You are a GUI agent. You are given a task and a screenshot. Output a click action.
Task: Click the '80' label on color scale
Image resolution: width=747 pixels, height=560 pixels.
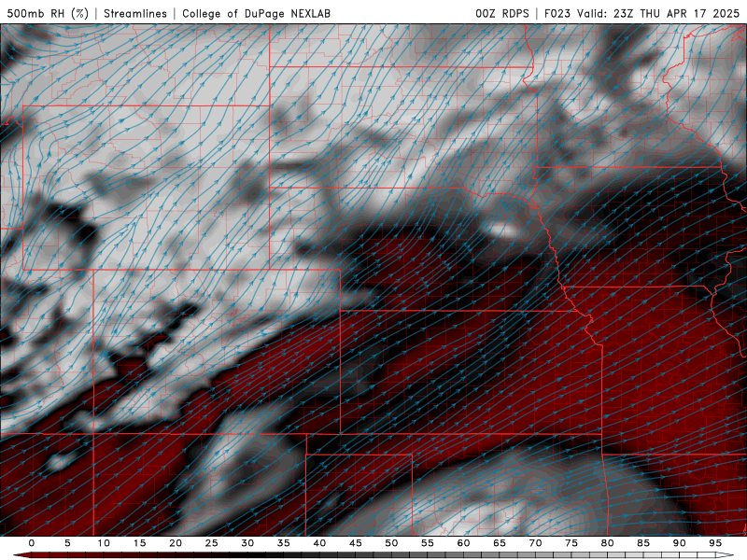tap(608, 543)
